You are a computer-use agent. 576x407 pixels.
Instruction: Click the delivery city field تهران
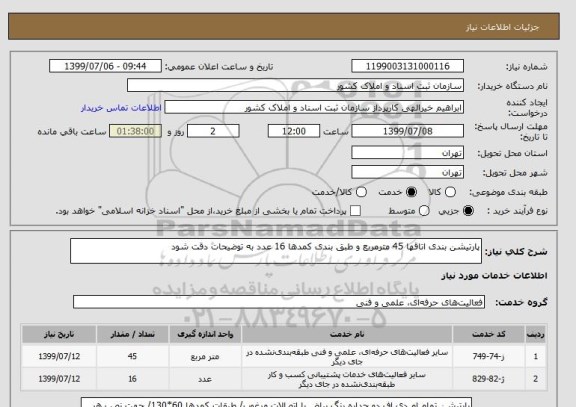click(407, 172)
